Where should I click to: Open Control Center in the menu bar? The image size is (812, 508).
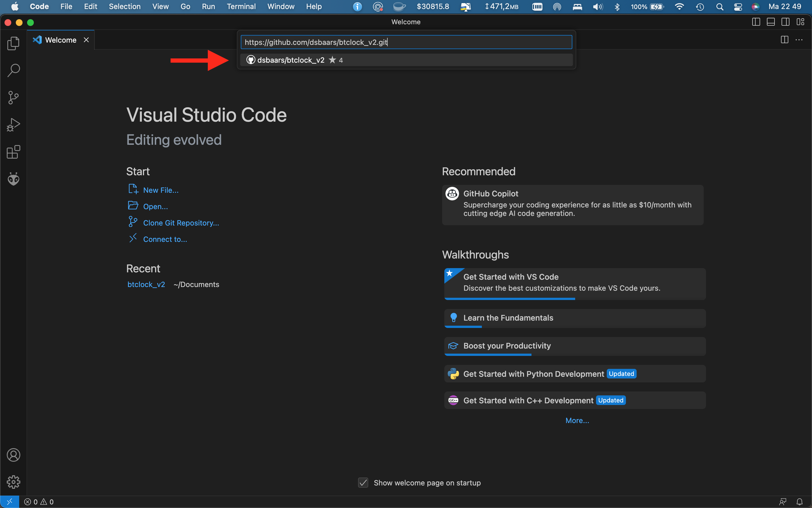pos(738,7)
